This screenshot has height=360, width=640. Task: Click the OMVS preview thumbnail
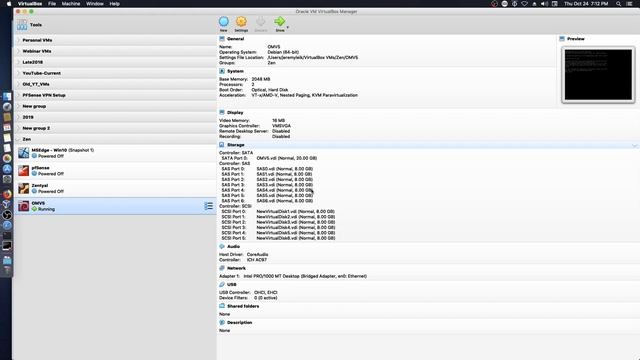(598, 75)
